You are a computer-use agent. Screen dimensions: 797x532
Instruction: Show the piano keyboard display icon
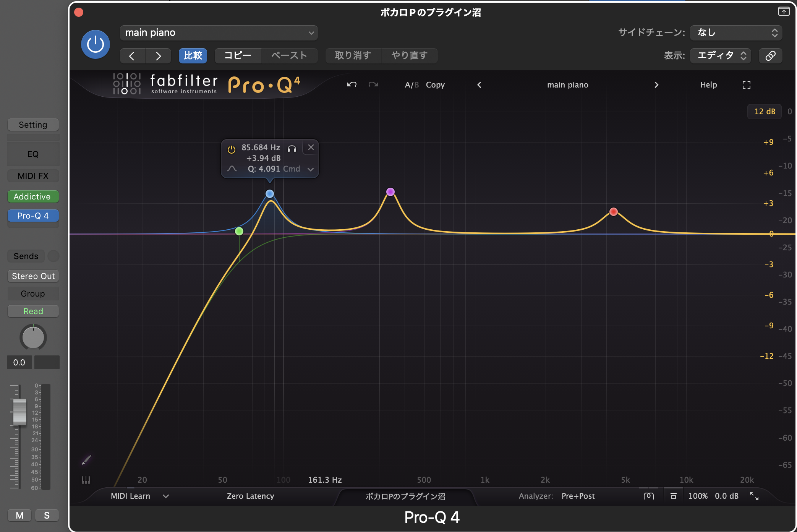86,480
